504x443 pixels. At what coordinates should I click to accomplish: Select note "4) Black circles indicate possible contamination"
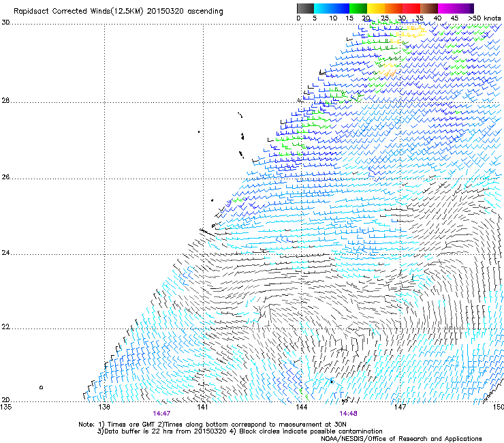click(306, 431)
